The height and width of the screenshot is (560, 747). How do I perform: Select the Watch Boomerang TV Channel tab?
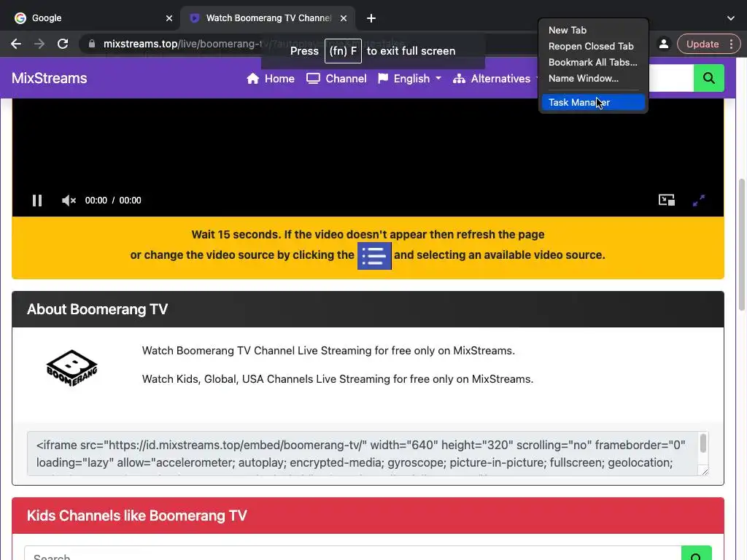267,18
